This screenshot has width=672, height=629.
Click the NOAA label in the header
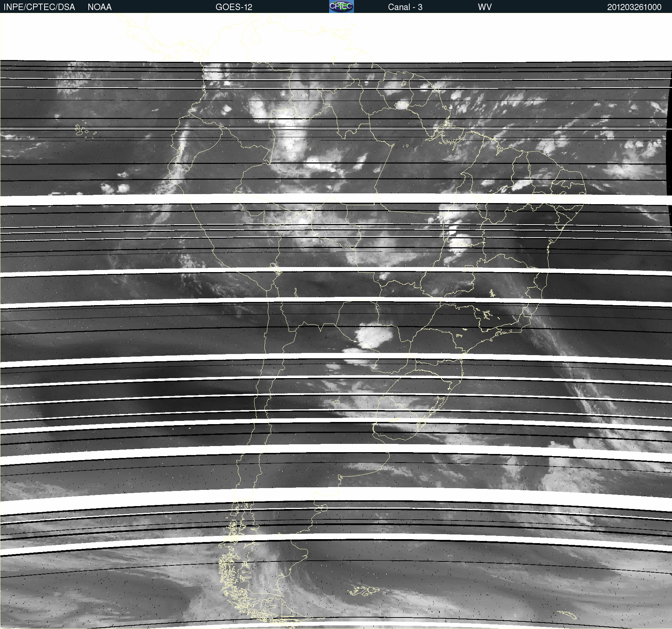[100, 7]
